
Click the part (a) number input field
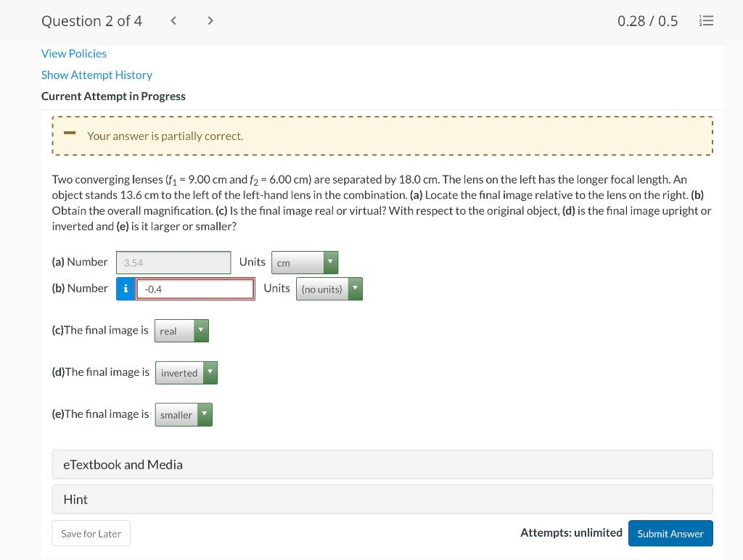click(x=173, y=263)
